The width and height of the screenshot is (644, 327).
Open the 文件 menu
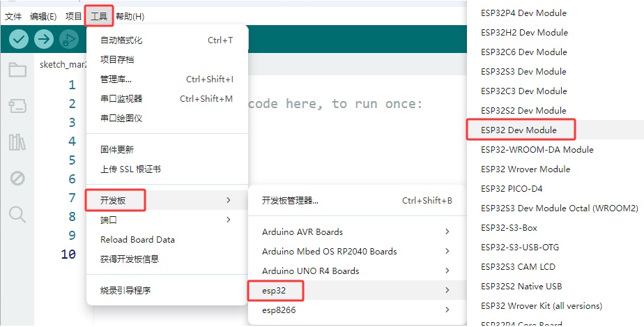coord(13,17)
